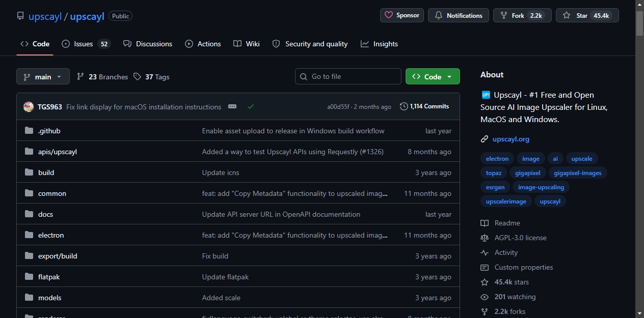Open the .github folder icon
The height and width of the screenshot is (318, 644).
tap(29, 131)
